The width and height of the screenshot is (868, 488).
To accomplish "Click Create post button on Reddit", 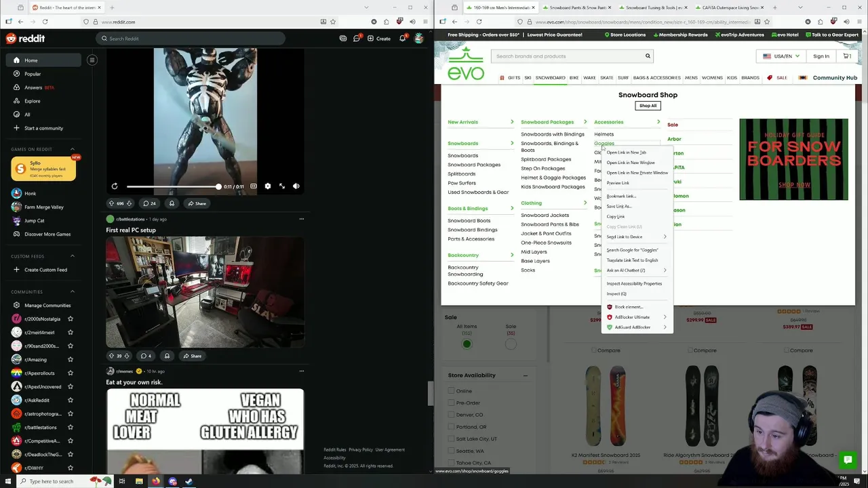I will point(379,39).
